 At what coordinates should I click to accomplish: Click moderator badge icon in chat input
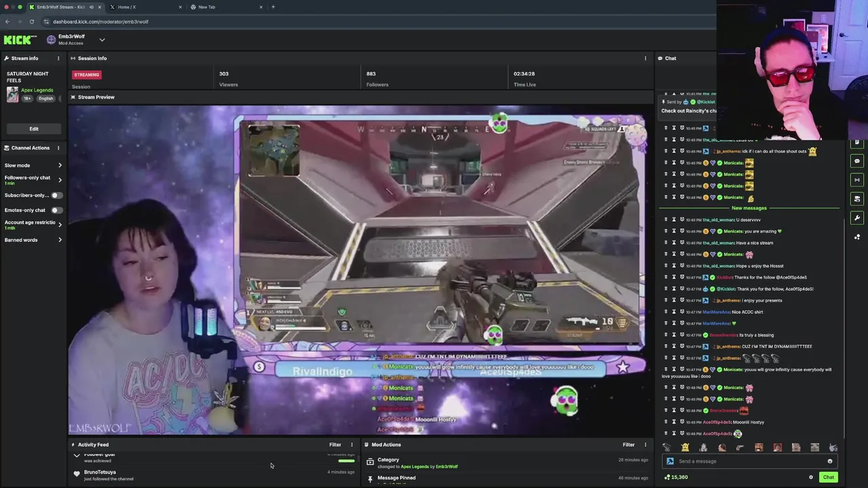(670, 462)
